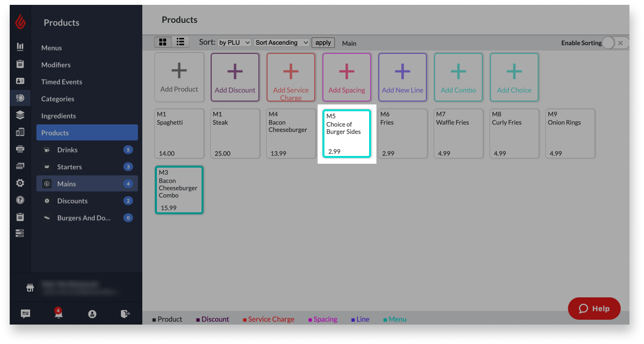The width and height of the screenshot is (644, 344).
Task: Click the printer icon in the left sidebar
Action: (19, 149)
